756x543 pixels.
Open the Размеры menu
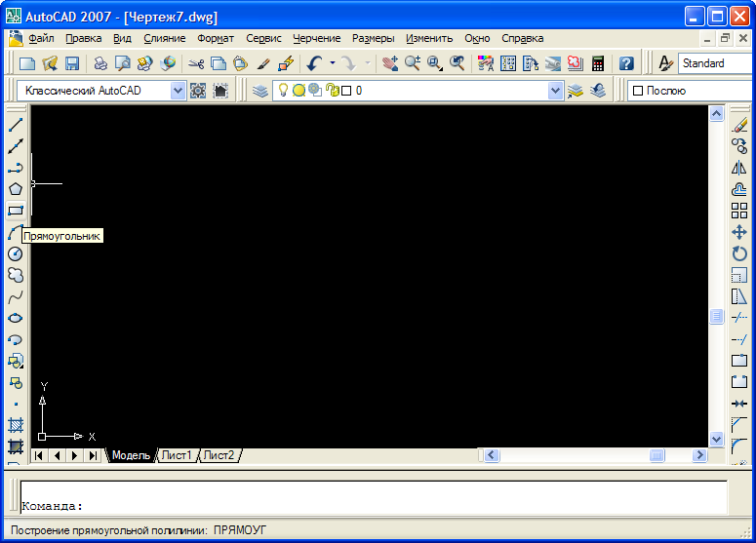tap(374, 39)
